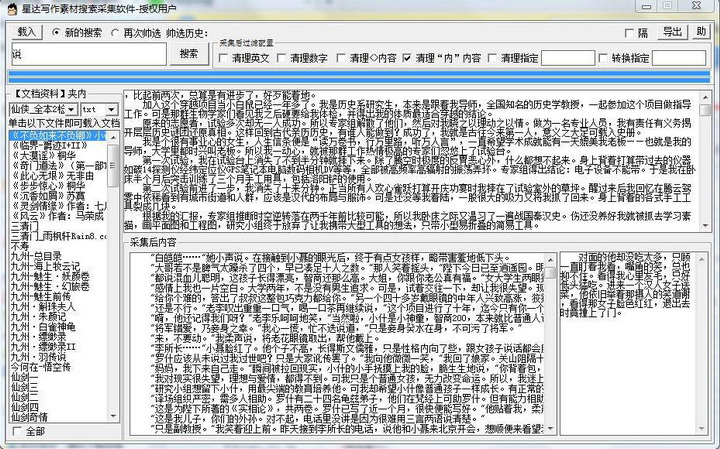Enable the 转换指定 checkbox
Image resolution: width=720 pixels, height=449 pixels.
[603, 58]
